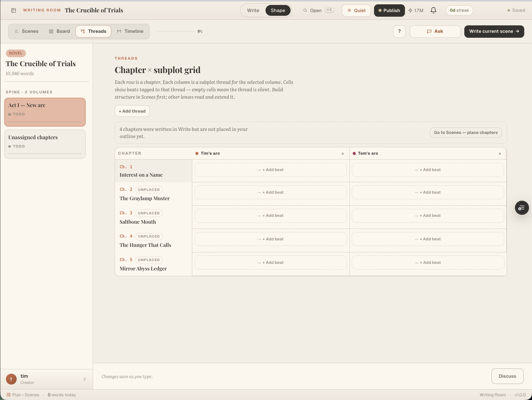Go to Scenes to place chapters
This screenshot has width=532, height=400.
click(466, 133)
